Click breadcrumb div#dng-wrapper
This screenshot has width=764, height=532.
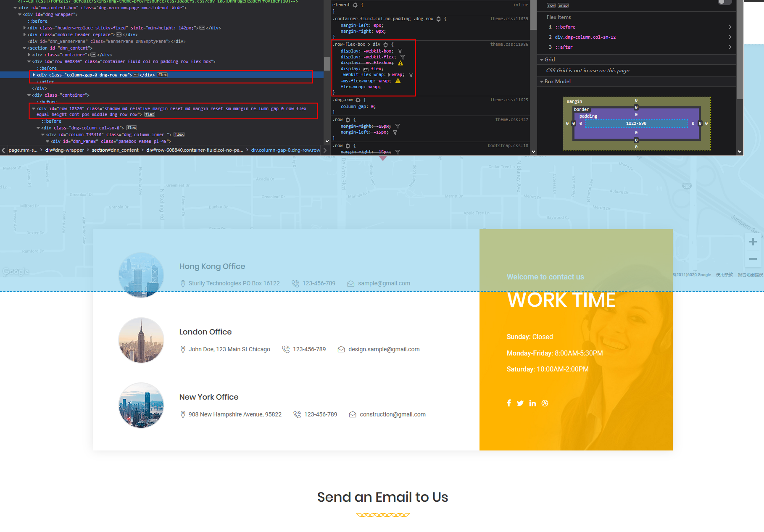(65, 150)
